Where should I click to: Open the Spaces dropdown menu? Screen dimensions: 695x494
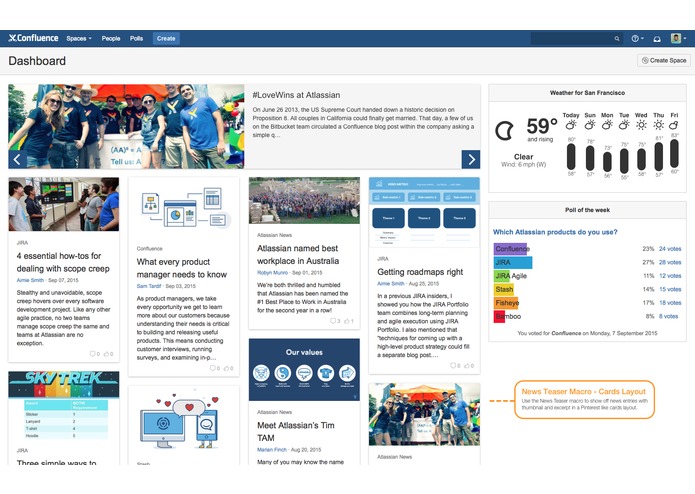[x=79, y=39]
